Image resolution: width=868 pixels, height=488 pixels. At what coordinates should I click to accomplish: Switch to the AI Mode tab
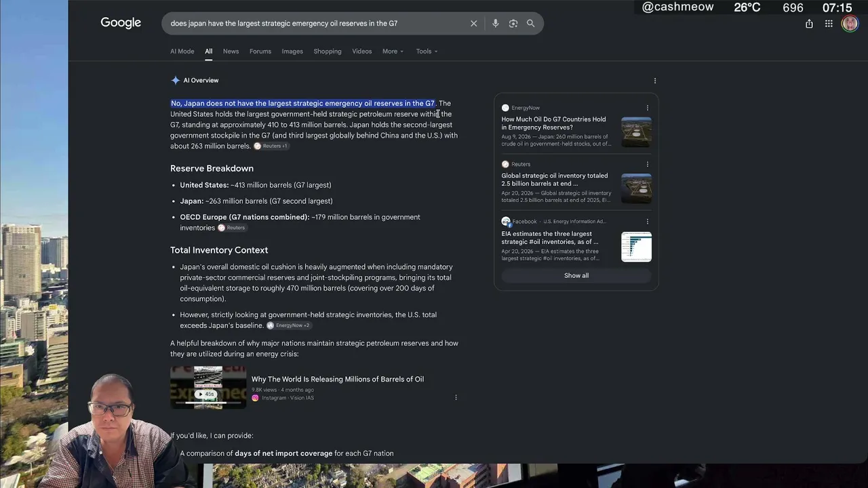182,52
